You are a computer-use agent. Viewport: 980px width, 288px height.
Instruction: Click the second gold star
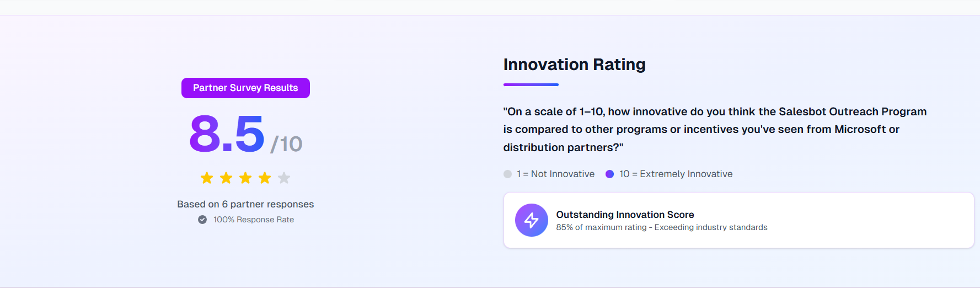(226, 178)
